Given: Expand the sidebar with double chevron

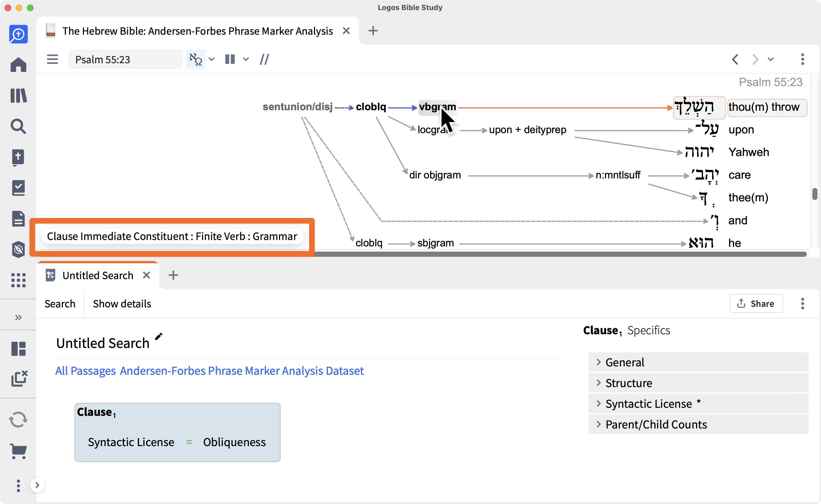Looking at the screenshot, I should click(18, 317).
